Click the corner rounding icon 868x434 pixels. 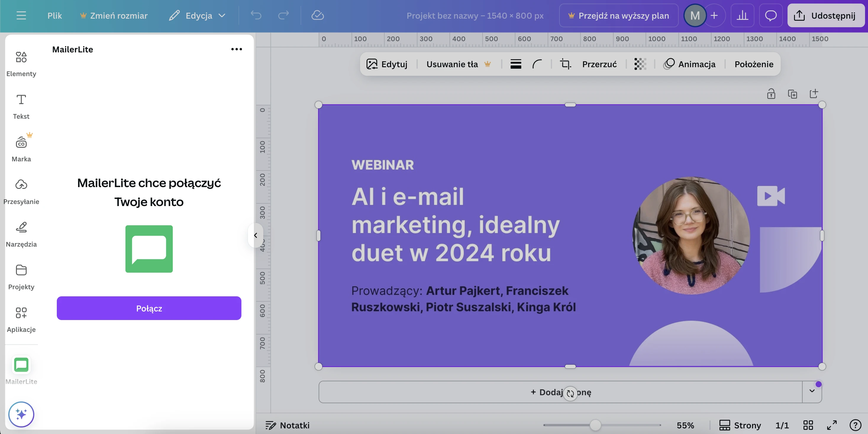pos(537,64)
